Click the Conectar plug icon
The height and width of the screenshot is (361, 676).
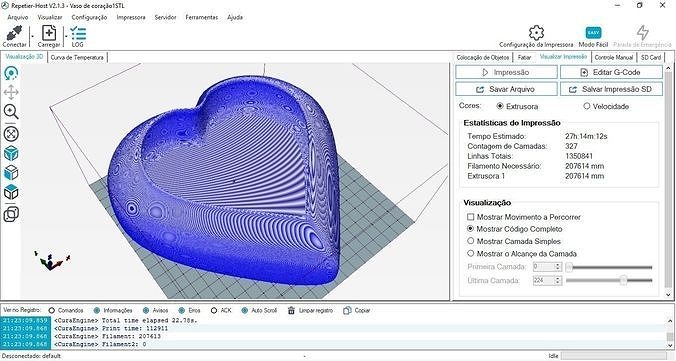coord(14,33)
